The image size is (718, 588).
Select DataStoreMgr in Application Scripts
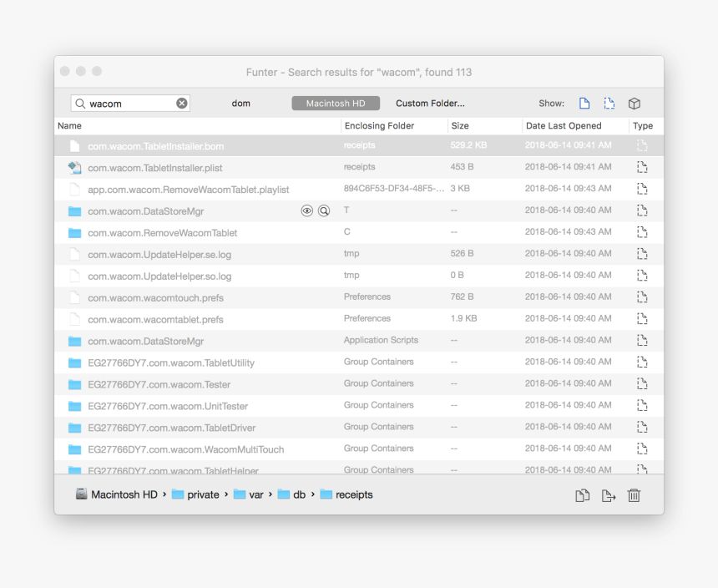click(x=359, y=341)
